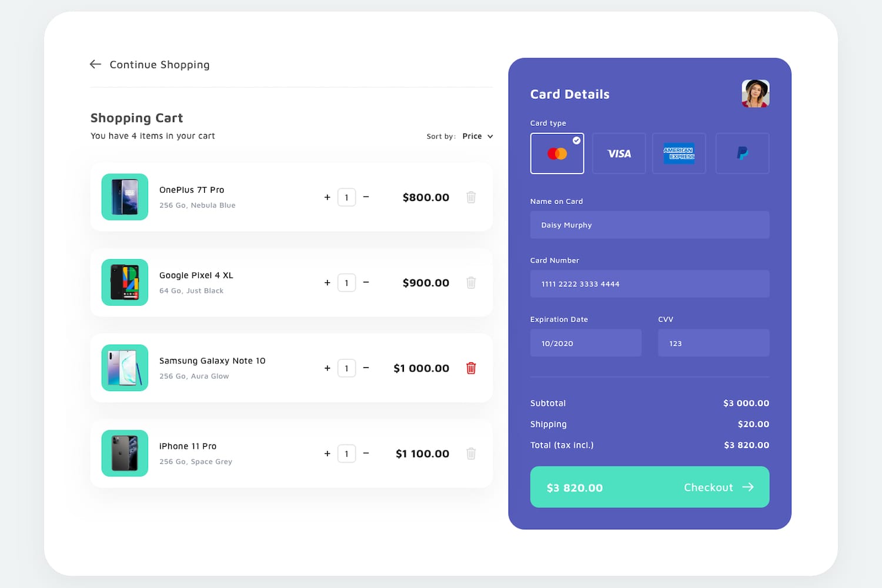Select Visa as card type
Viewport: 882px width, 588px height.
click(x=619, y=153)
